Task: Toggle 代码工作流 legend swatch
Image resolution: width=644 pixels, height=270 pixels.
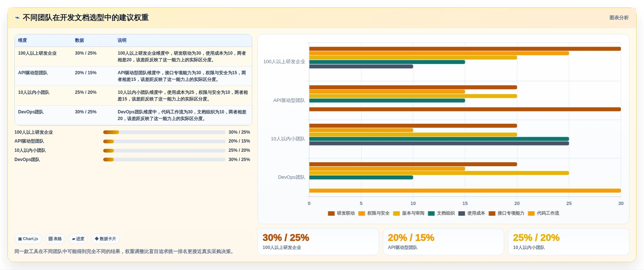Action: 531,213
